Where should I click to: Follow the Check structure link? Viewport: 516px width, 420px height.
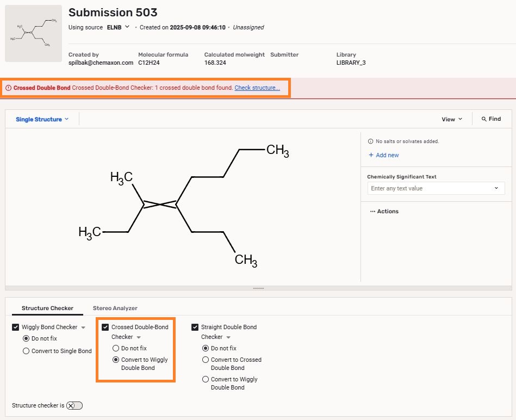click(257, 88)
